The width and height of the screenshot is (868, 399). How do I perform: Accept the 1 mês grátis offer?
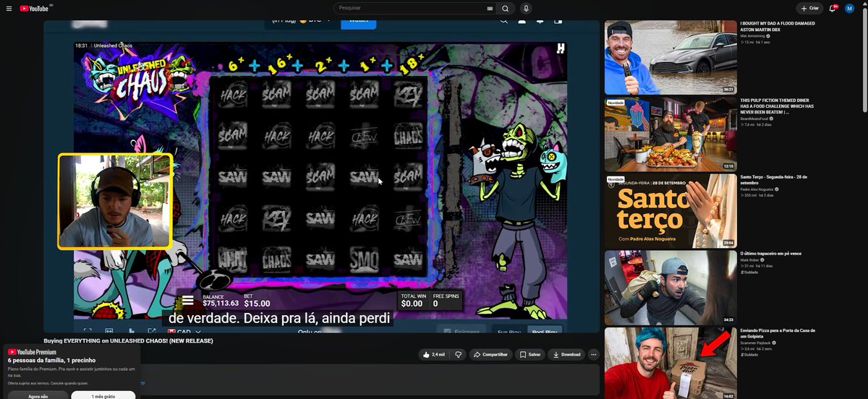[x=103, y=395]
